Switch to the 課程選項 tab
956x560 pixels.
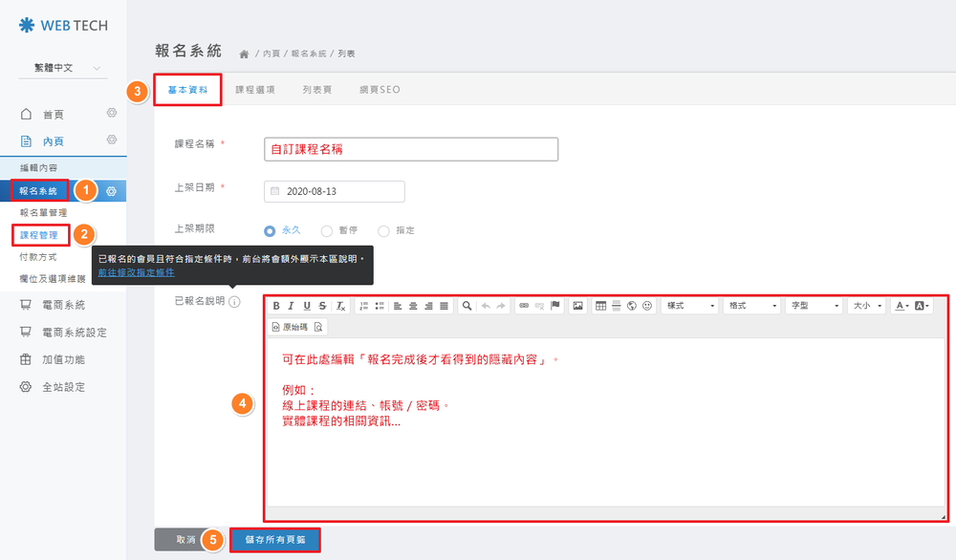click(x=255, y=90)
